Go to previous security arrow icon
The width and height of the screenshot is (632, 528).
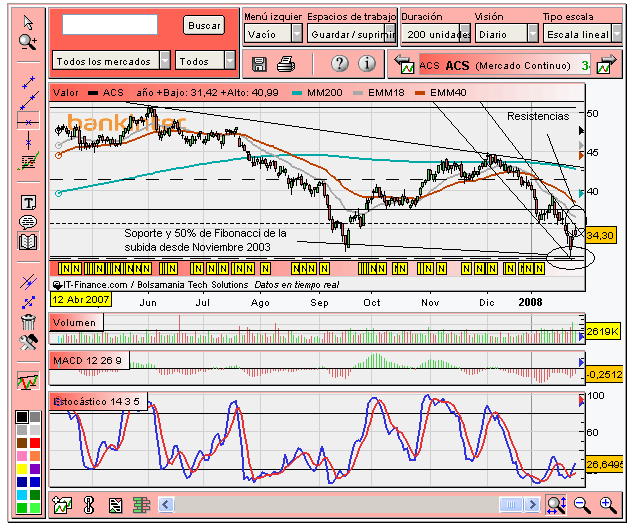point(404,64)
